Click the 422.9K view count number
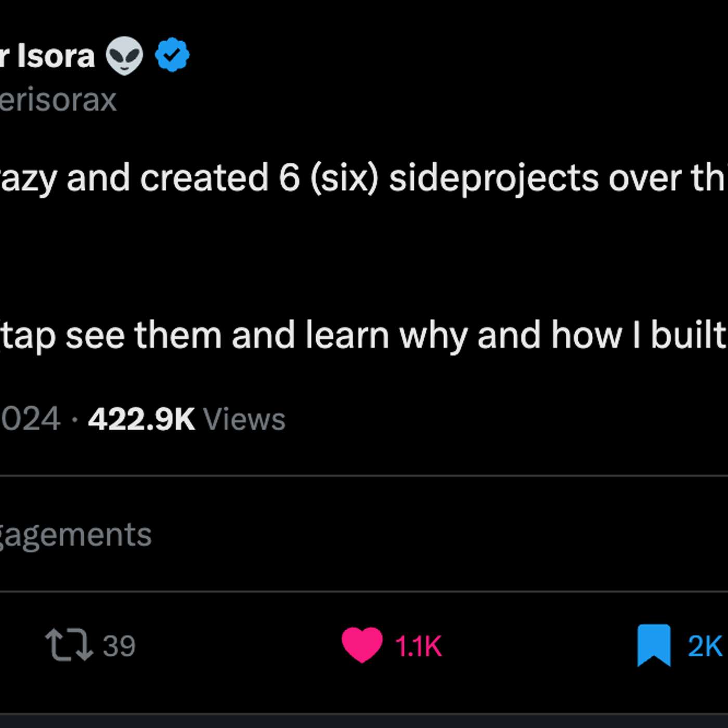Screen dimensions: 728x728 pos(141,419)
